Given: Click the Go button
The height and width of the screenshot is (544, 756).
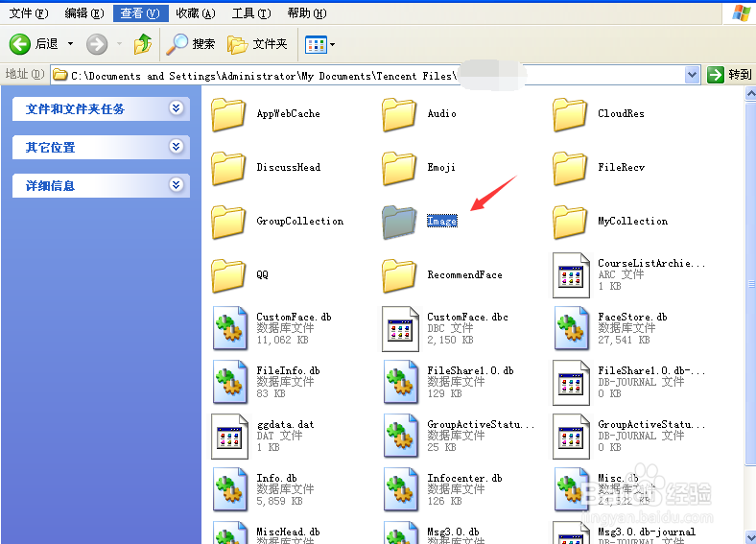Looking at the screenshot, I should 729,75.
